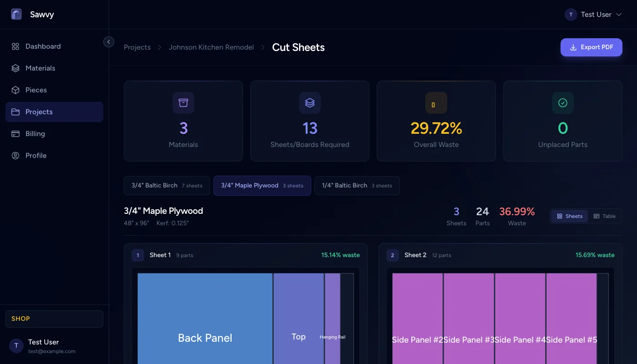This screenshot has width=637, height=364.
Task: Open Billing with the credit card icon
Action: pos(15,133)
